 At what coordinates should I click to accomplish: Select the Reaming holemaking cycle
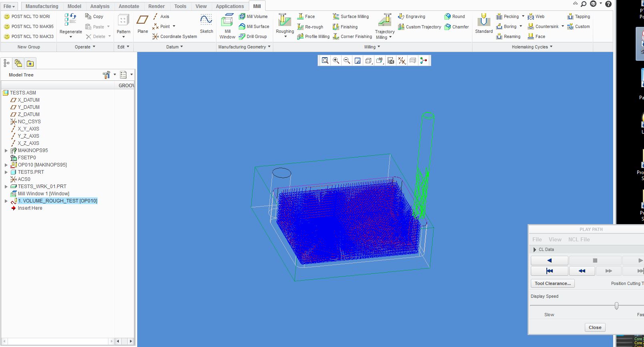point(508,36)
